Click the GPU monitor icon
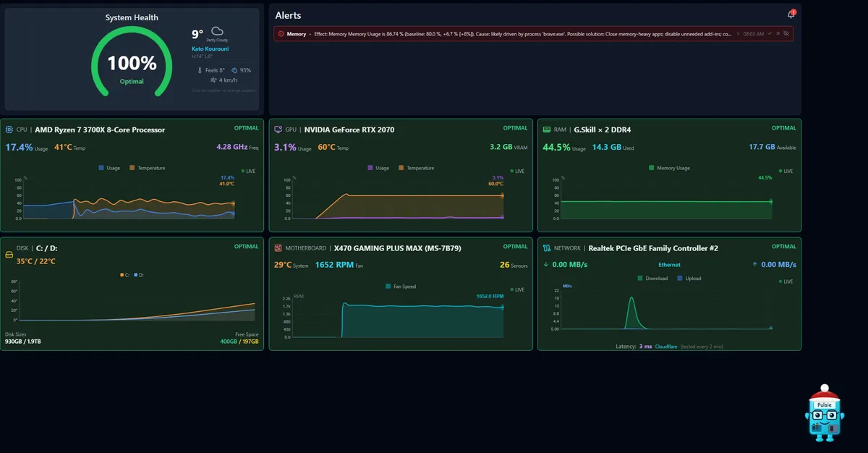 click(278, 130)
